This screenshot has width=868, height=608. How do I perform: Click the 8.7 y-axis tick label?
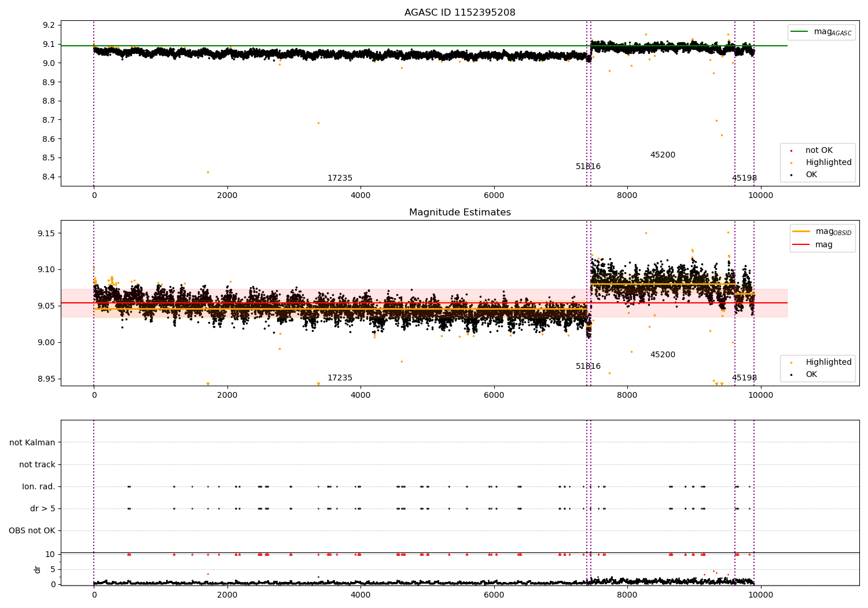49,120
